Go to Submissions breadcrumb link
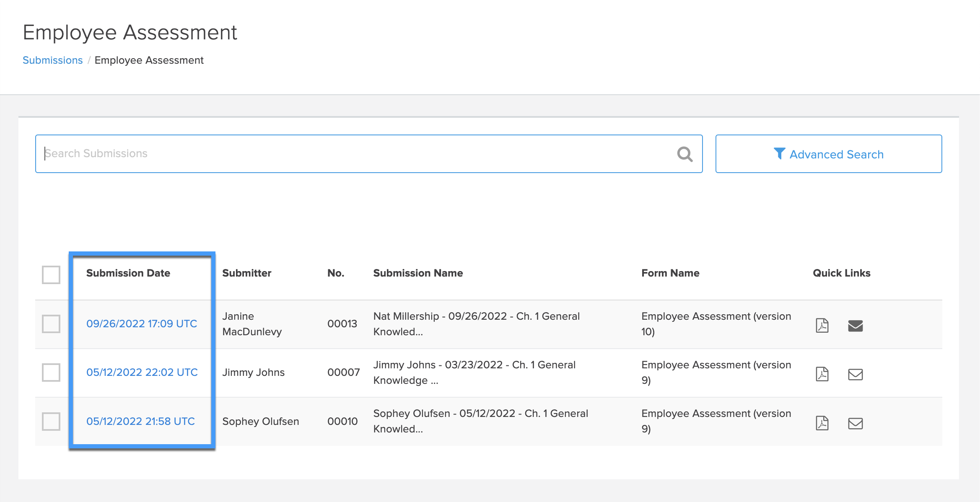The width and height of the screenshot is (980, 502). point(53,60)
